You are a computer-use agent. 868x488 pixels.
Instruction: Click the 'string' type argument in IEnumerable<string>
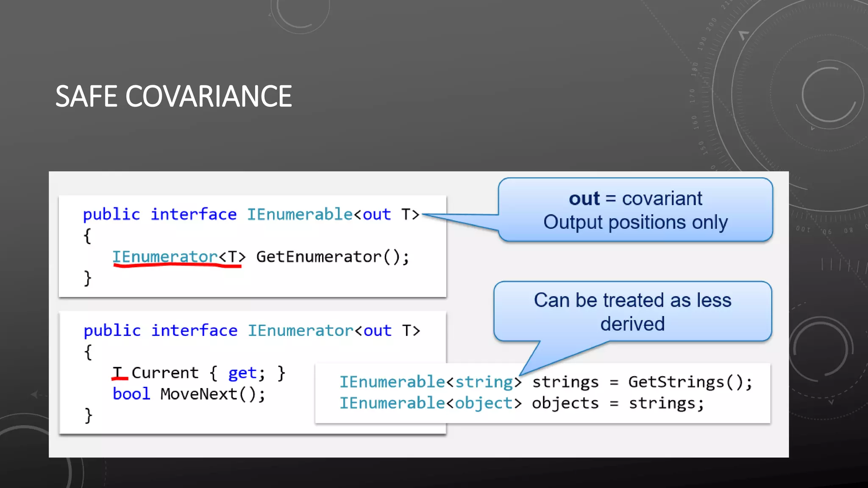tap(484, 382)
